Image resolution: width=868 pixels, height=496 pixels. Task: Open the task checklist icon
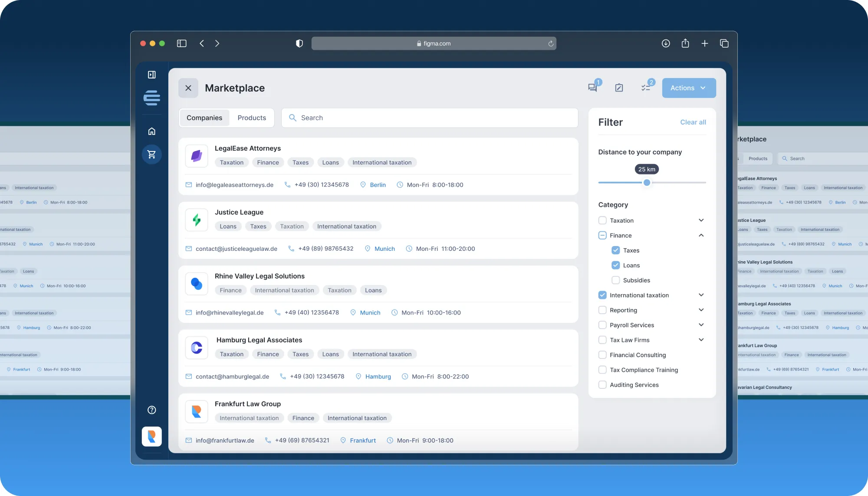[645, 88]
